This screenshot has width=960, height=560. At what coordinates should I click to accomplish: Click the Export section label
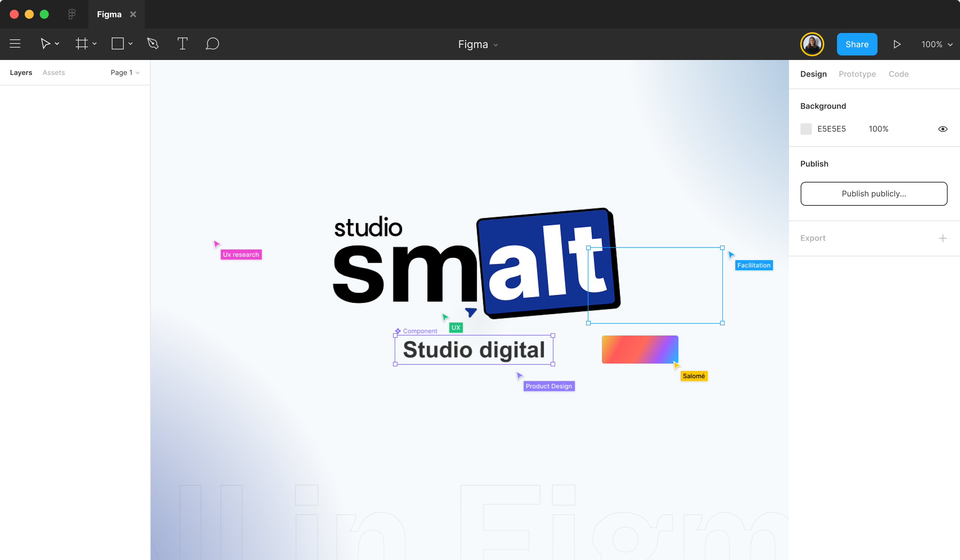point(813,238)
